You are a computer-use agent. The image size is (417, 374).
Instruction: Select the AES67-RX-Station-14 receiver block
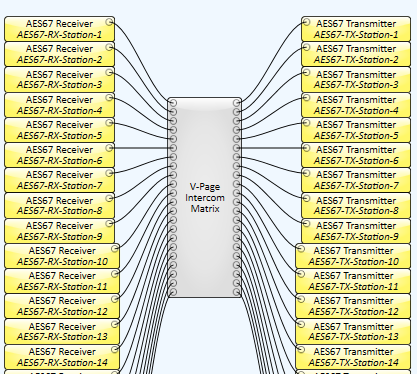coord(62,357)
